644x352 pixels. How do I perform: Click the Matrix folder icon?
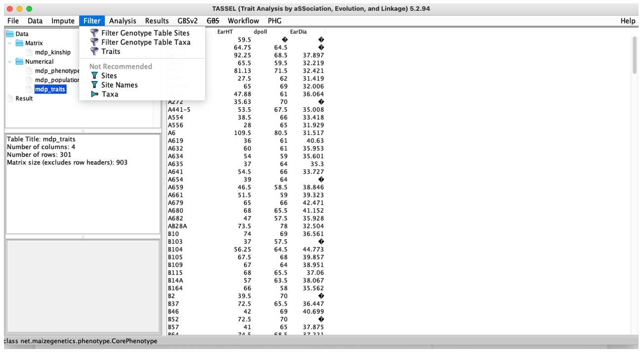(x=19, y=43)
